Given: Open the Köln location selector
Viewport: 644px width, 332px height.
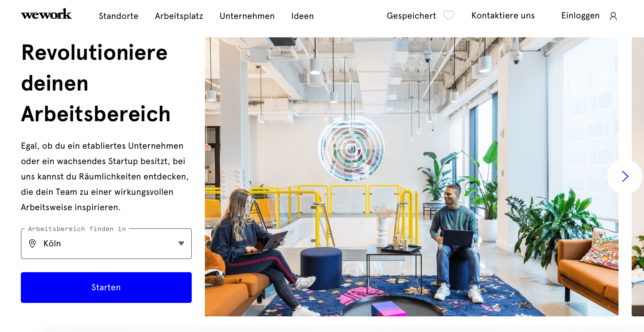Looking at the screenshot, I should [106, 244].
